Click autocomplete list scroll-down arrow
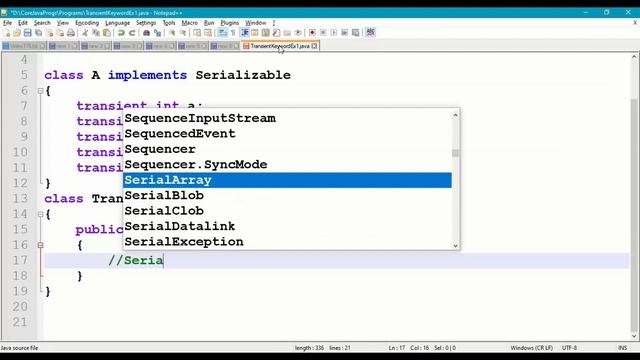This screenshot has width=640, height=360. pos(456,245)
